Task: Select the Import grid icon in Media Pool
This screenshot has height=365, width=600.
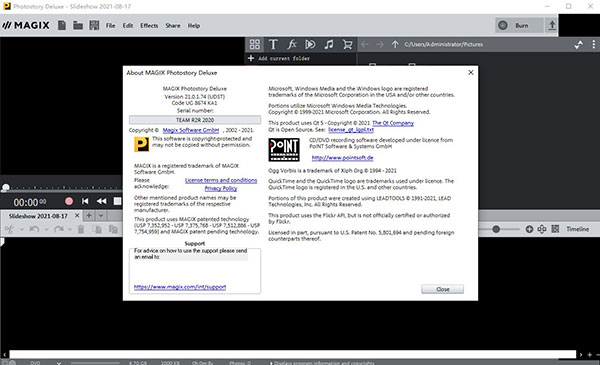Action: 255,44
